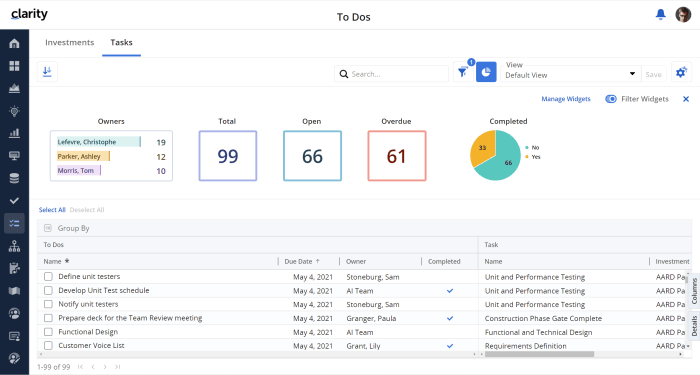Screen dimensions: 700x375
Task: Sort by the Task Name column header
Action: pyautogui.click(x=493, y=262)
